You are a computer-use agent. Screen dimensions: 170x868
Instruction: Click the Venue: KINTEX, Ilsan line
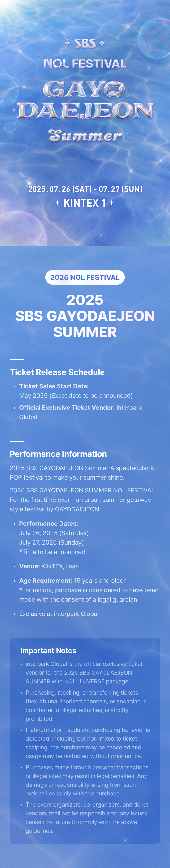[x=49, y=566]
